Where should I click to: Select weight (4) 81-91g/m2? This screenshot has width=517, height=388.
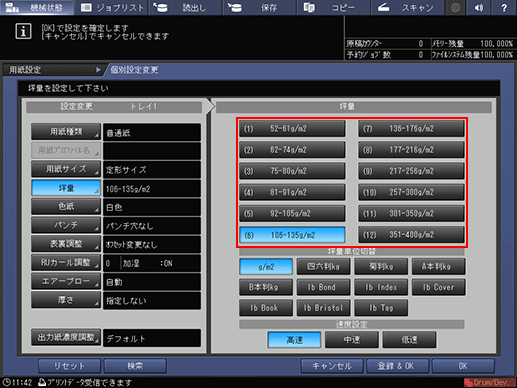click(292, 192)
